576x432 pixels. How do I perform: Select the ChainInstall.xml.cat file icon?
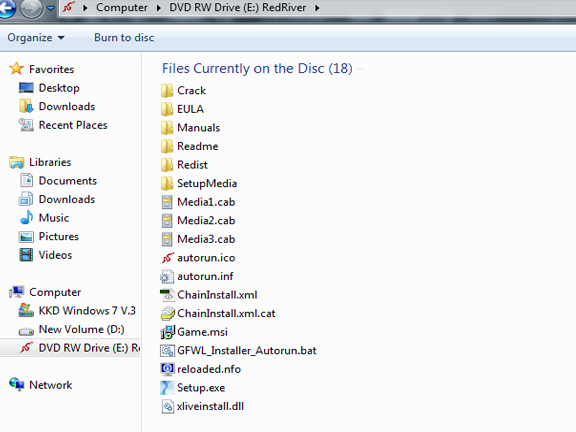point(168,313)
